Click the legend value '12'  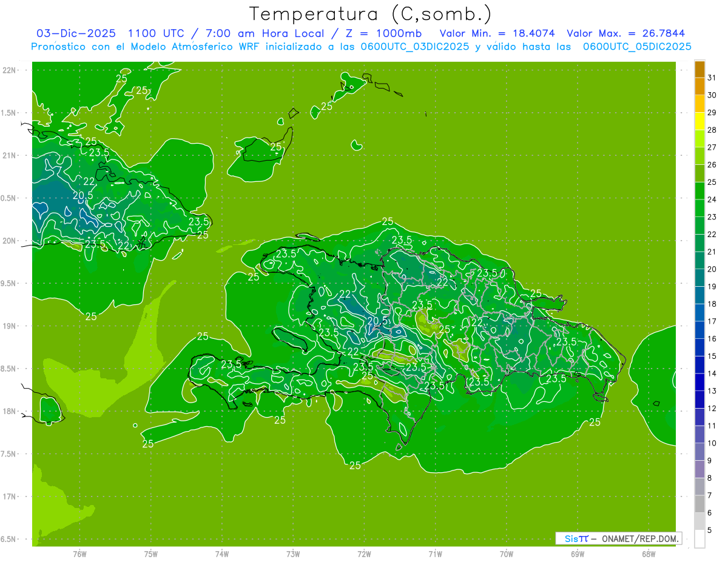[712, 409]
